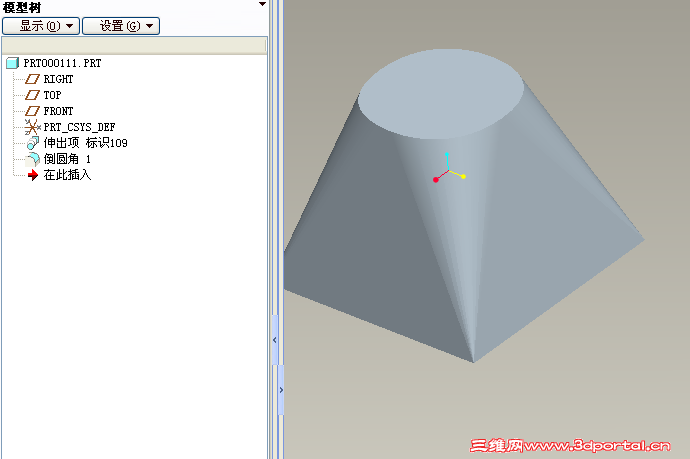This screenshot has width=690, height=459.
Task: Click the FRONT datum plane icon
Action: [x=32, y=111]
